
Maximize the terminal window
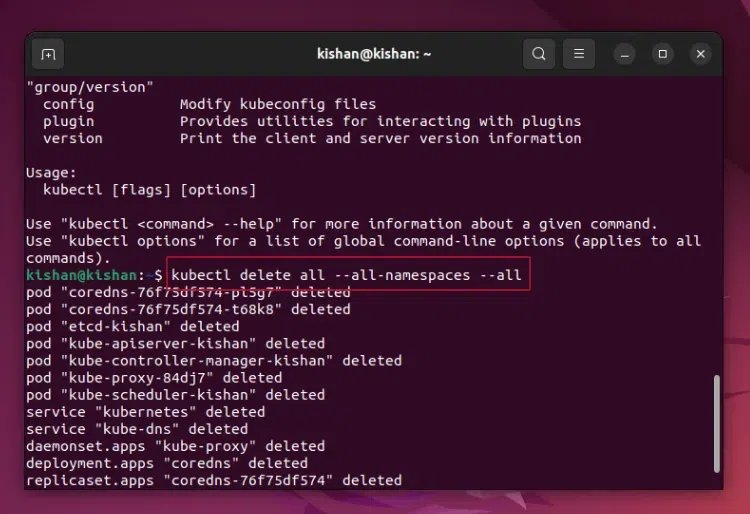662,55
